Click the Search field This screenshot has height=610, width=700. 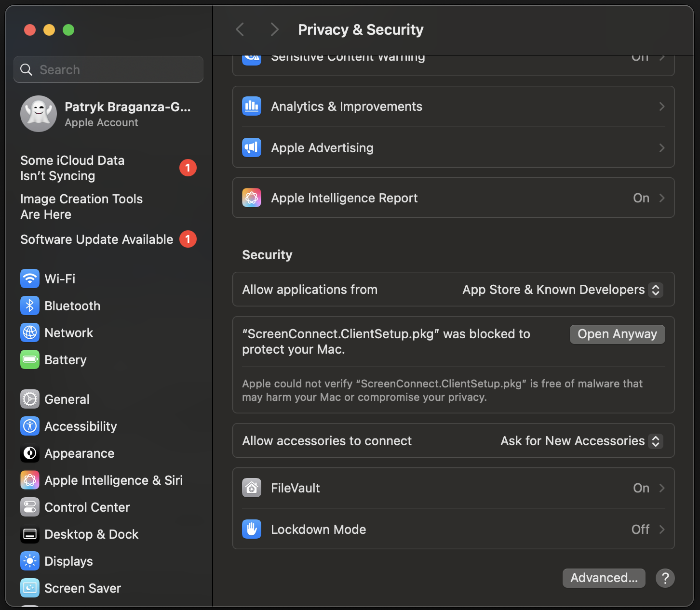click(x=108, y=69)
